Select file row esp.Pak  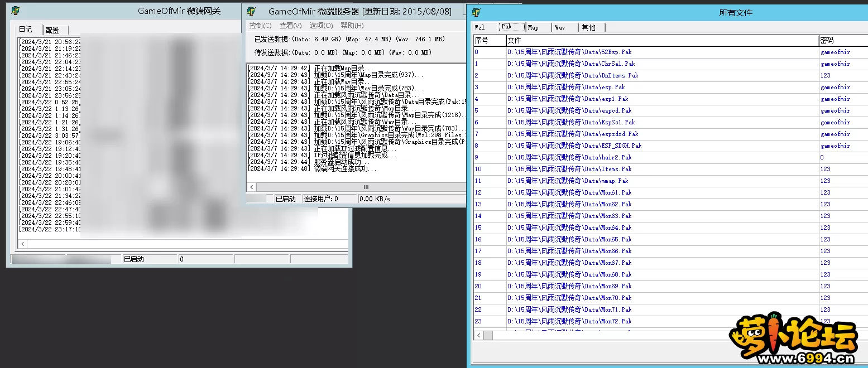coord(670,87)
